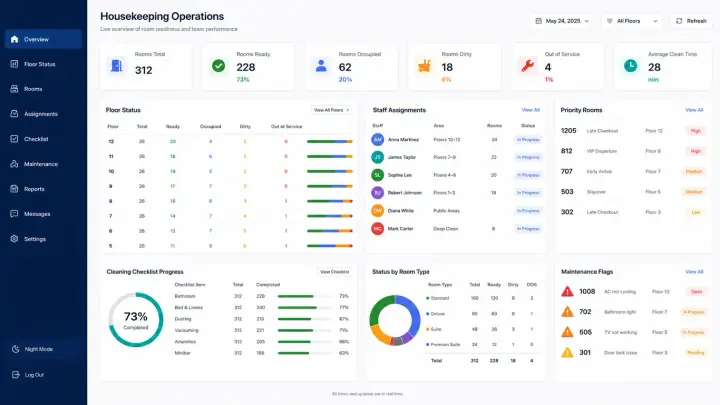Click the warning icon for room 505
The height and width of the screenshot is (405, 720).
[x=568, y=332]
